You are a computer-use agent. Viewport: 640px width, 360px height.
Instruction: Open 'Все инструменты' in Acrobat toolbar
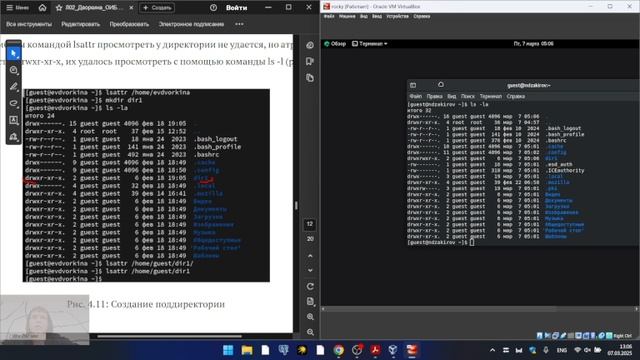[x=29, y=24]
